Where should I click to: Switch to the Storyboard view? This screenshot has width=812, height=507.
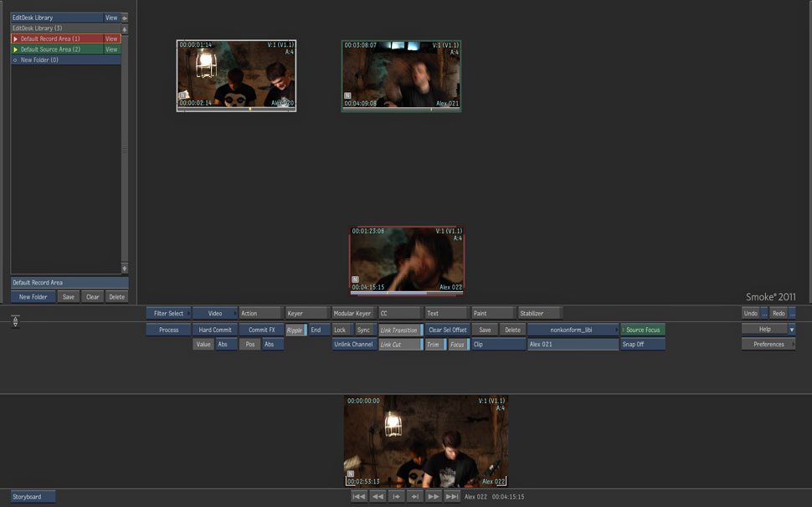coord(33,496)
